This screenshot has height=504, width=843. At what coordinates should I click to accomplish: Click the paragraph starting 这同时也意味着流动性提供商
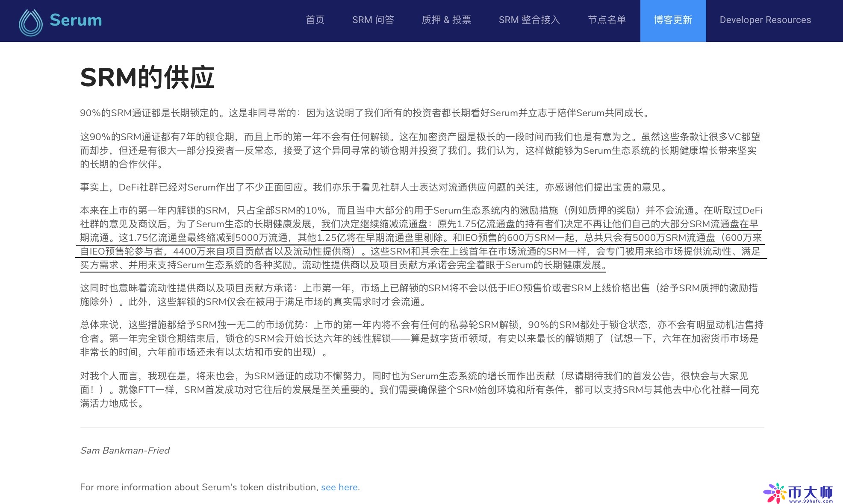pyautogui.click(x=419, y=295)
